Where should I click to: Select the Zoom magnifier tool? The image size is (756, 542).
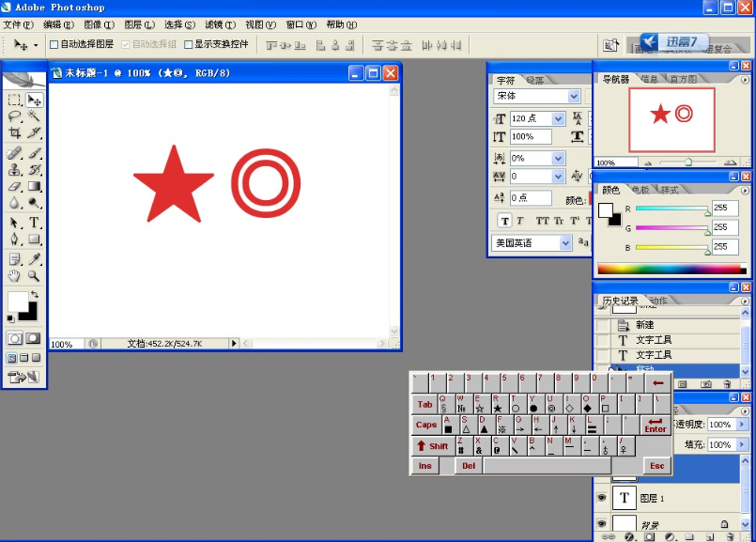pos(35,275)
